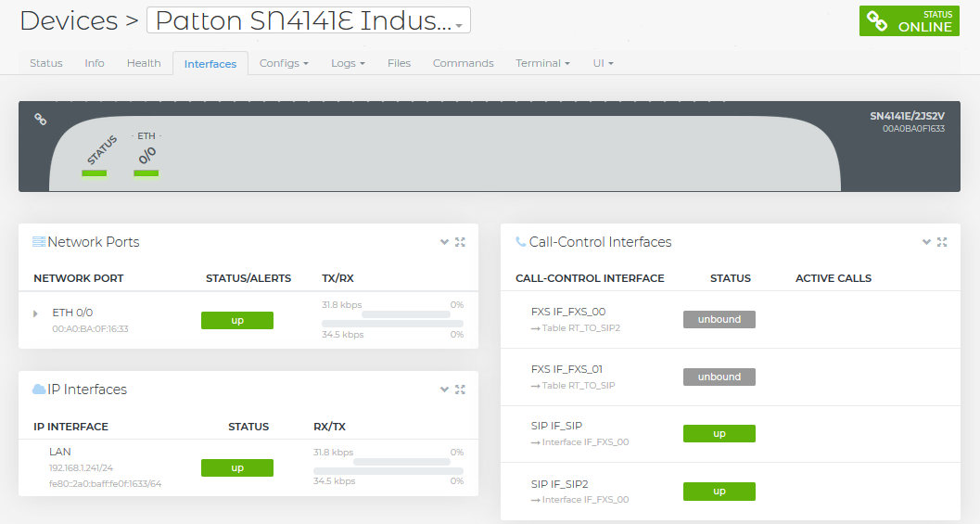Click the RX/TX column header

[x=329, y=427]
